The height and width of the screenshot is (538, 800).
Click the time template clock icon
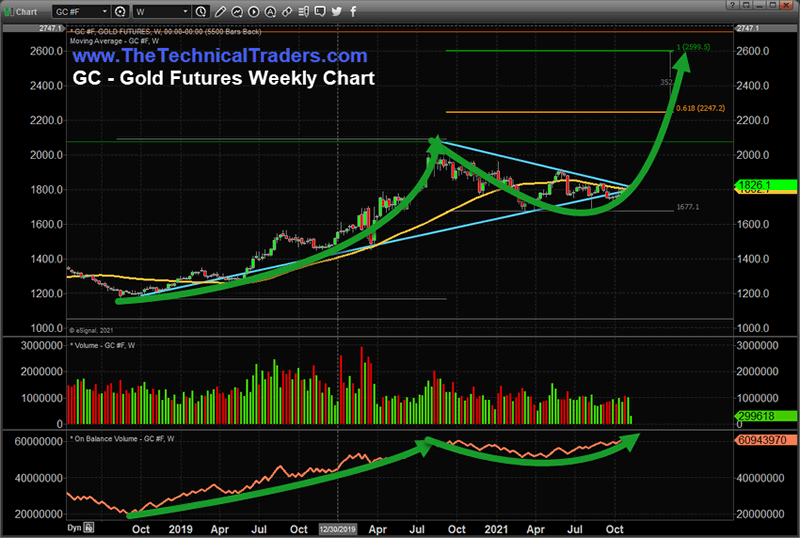coord(201,11)
